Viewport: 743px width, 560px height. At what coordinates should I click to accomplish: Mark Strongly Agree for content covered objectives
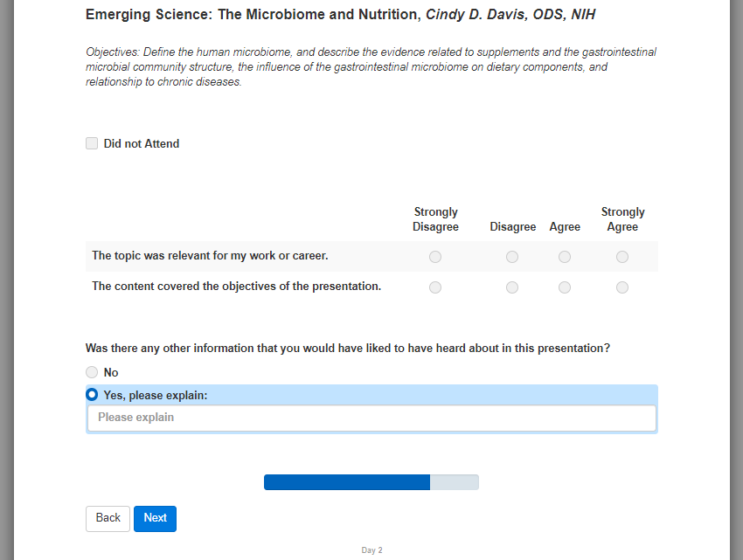coord(622,287)
